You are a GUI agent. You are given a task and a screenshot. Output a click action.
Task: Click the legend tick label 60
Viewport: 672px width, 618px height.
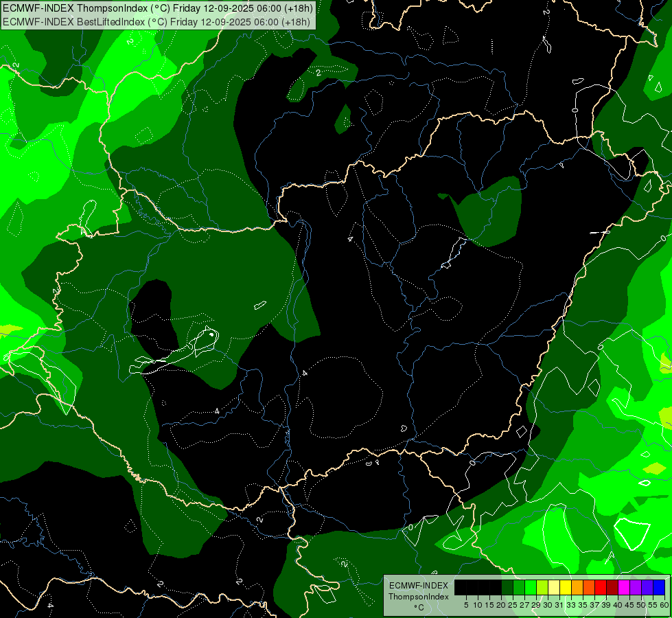pos(664,605)
